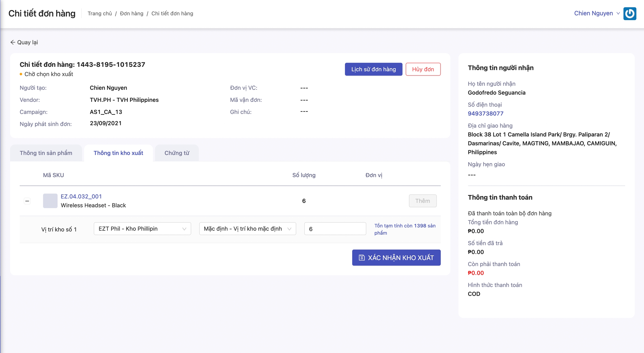Open the EZ.04.032_001 SKU link
The width and height of the screenshot is (644, 353).
[81, 196]
